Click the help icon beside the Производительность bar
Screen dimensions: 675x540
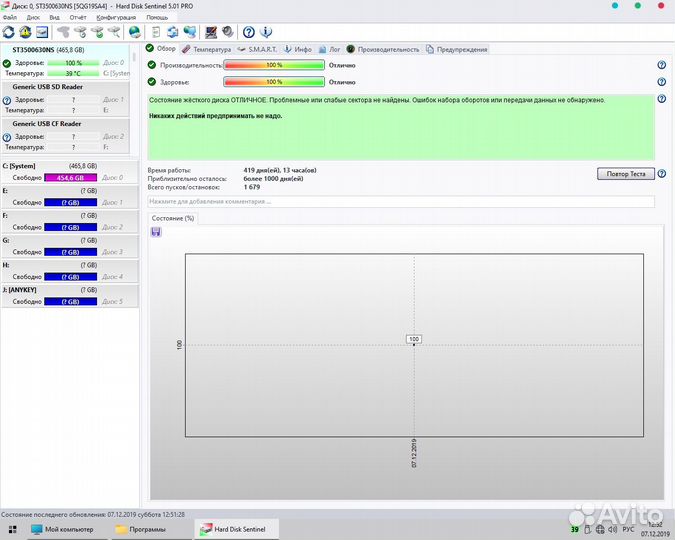(662, 65)
